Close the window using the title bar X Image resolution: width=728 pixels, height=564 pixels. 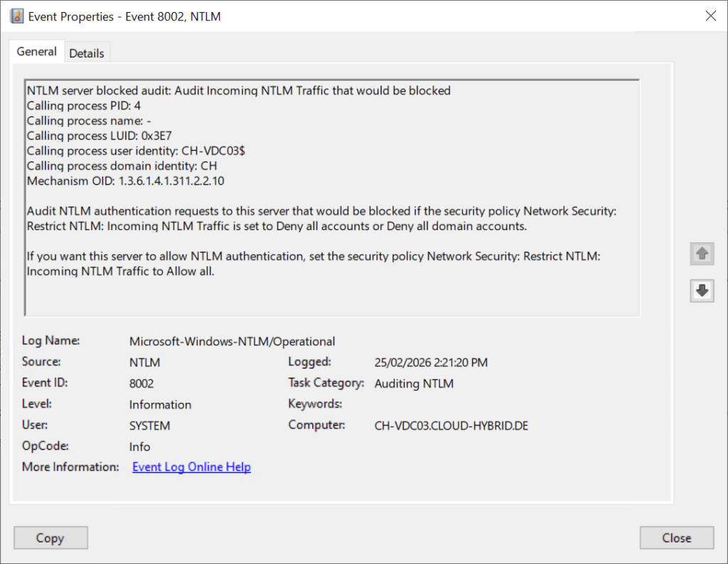tap(710, 16)
